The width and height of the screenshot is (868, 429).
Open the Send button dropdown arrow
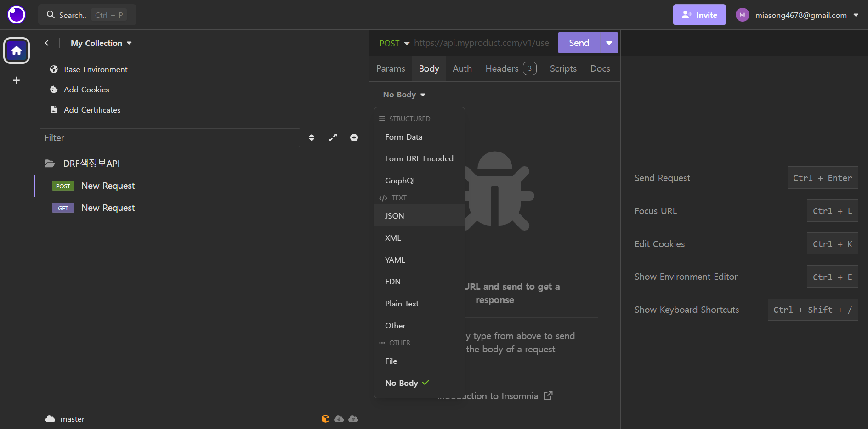pos(609,43)
